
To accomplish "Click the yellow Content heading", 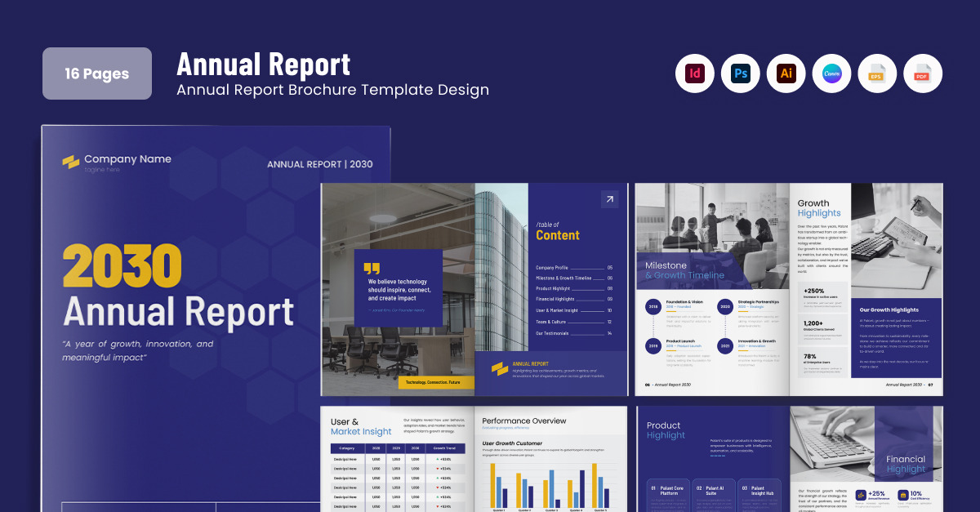I will (x=558, y=235).
